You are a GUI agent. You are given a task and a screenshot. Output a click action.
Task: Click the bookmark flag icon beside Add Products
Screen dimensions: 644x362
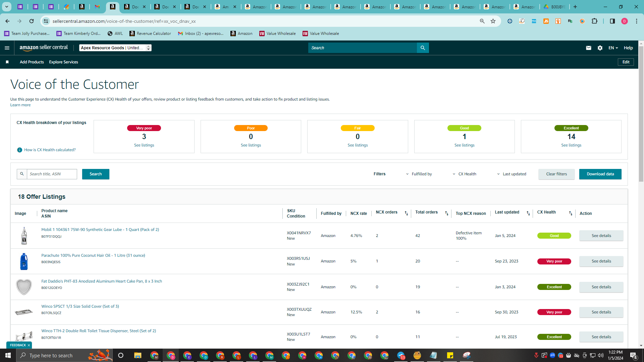pos(7,62)
